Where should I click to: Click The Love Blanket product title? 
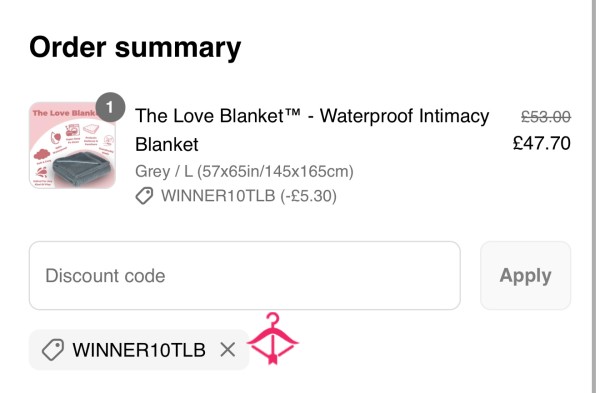(312, 130)
